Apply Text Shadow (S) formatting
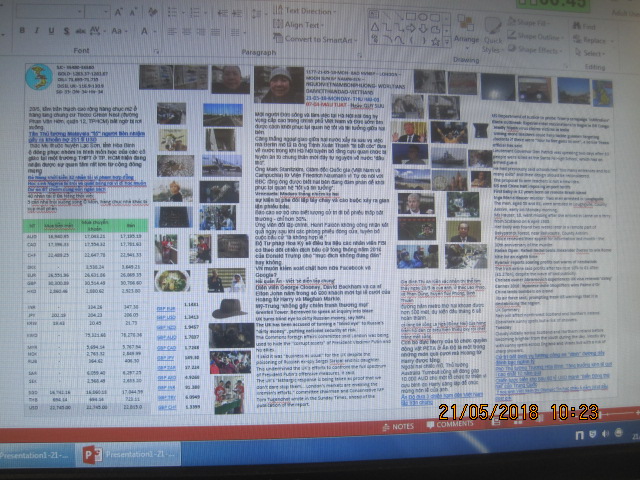The width and height of the screenshot is (640, 480). (x=66, y=31)
